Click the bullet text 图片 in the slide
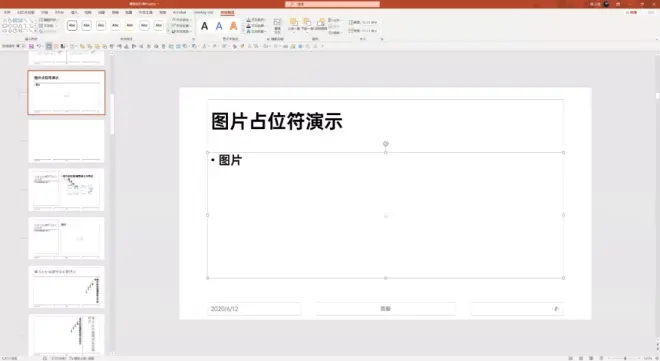This screenshot has width=660, height=361. coord(230,160)
